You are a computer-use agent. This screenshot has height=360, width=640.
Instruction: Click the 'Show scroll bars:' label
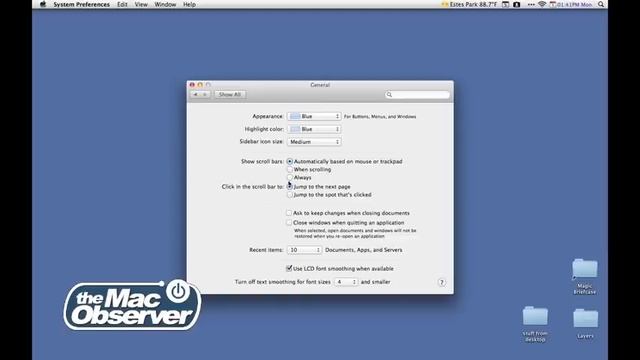(x=262, y=162)
